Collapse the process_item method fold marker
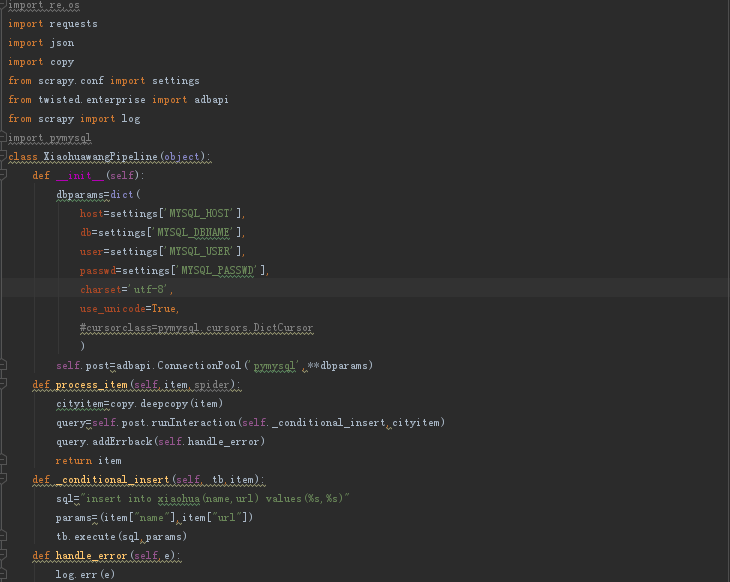 [x=2, y=384]
